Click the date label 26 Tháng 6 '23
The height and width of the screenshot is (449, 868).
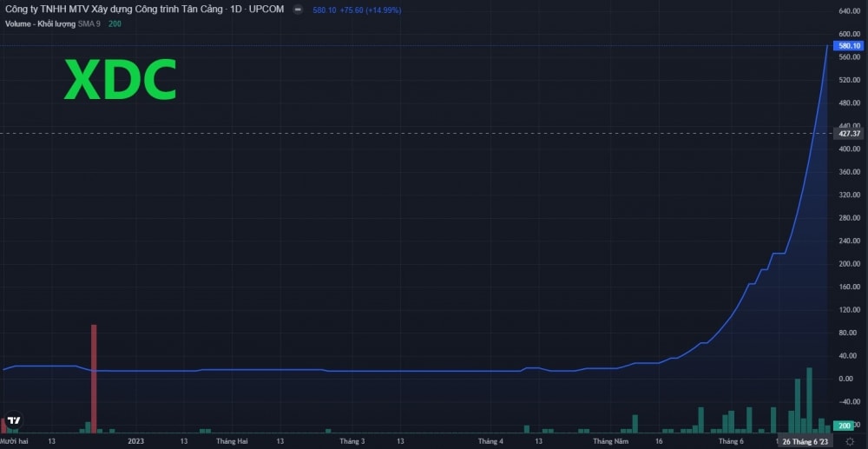tap(806, 441)
